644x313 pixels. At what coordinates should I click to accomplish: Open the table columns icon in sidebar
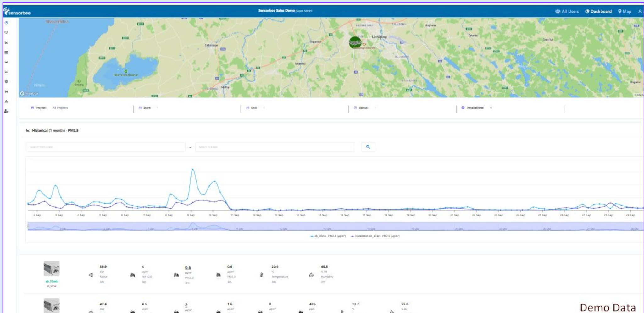point(6,52)
